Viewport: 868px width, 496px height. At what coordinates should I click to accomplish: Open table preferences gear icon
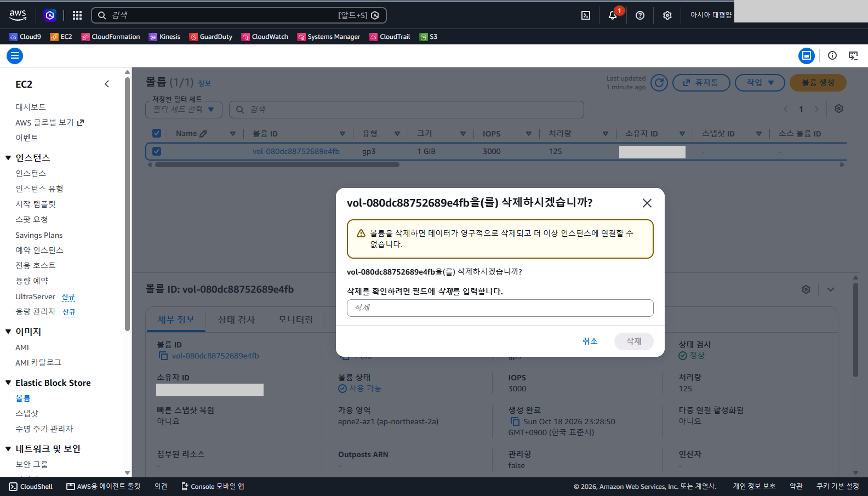click(x=839, y=109)
